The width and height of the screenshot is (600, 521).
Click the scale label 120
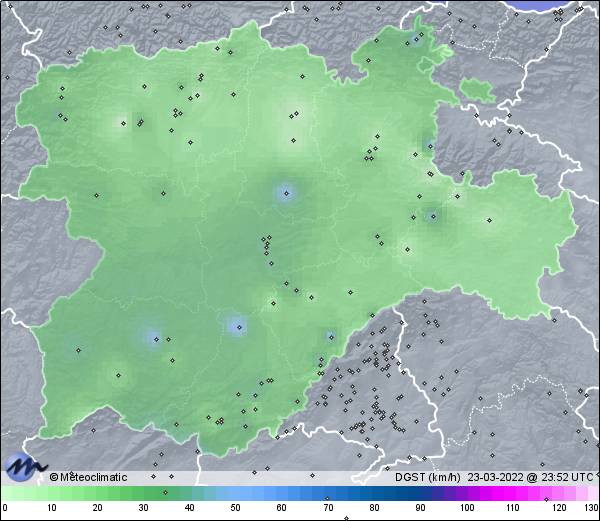click(559, 508)
